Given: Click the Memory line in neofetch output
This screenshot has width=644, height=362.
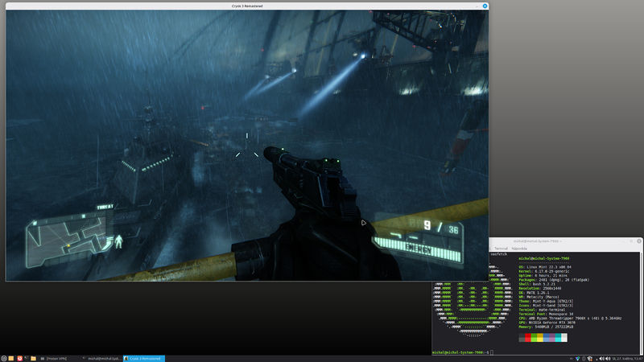Looking at the screenshot, I should pos(546,327).
